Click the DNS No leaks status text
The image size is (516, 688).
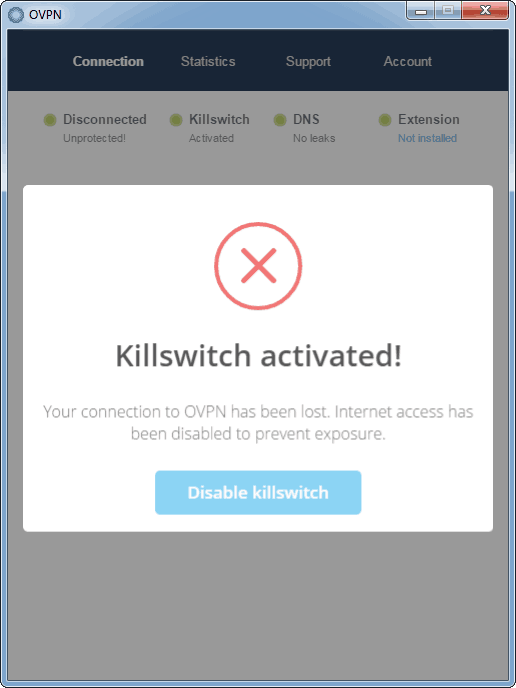pyautogui.click(x=314, y=138)
